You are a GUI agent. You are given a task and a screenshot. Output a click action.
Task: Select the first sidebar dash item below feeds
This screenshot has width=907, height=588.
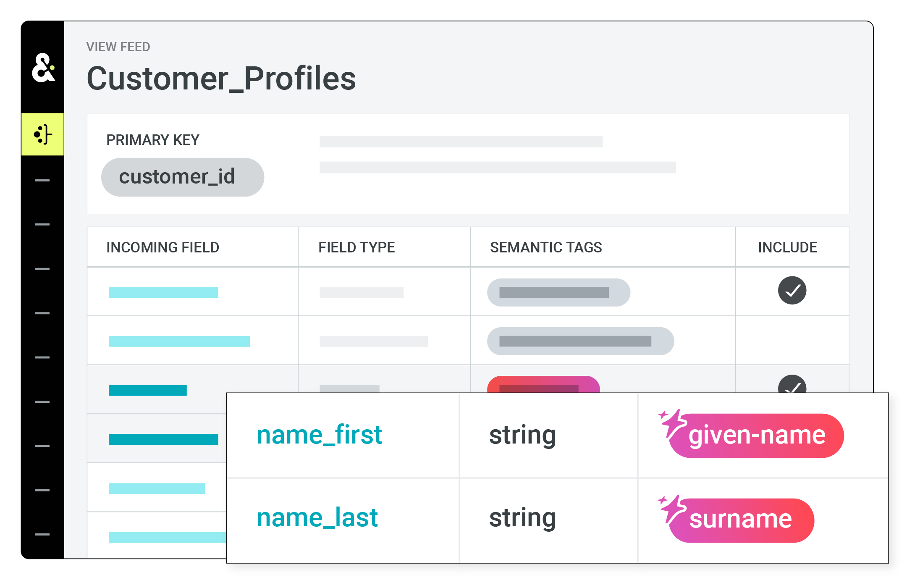point(42,180)
